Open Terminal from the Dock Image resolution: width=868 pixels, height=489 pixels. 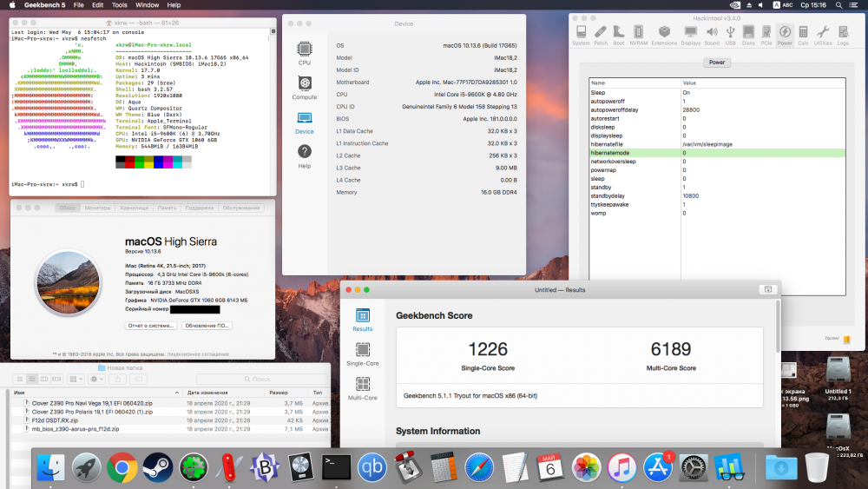(337, 468)
